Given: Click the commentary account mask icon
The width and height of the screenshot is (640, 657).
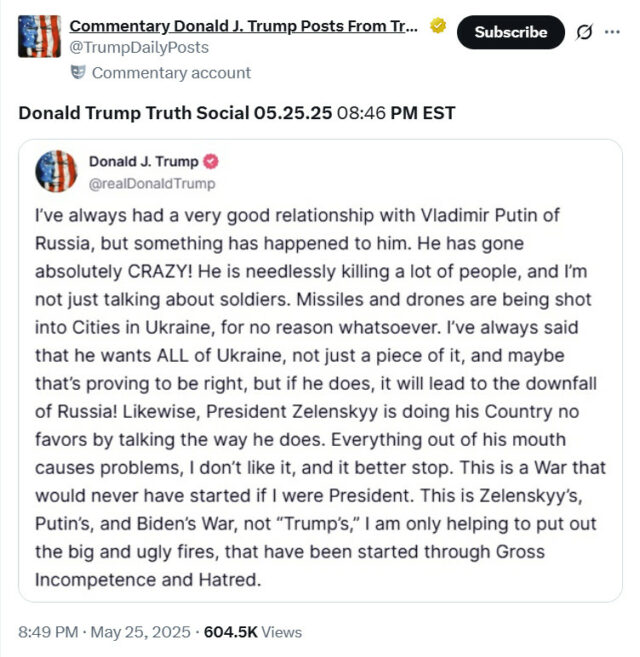Looking at the screenshot, I should coord(78,72).
